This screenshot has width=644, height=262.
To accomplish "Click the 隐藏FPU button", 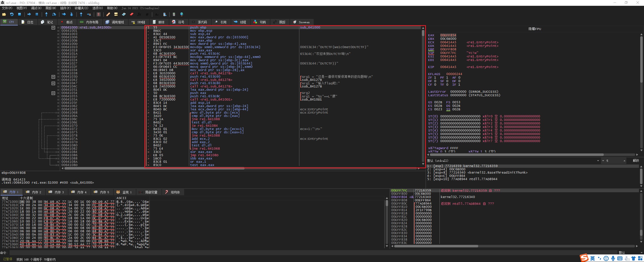I will (x=535, y=29).
